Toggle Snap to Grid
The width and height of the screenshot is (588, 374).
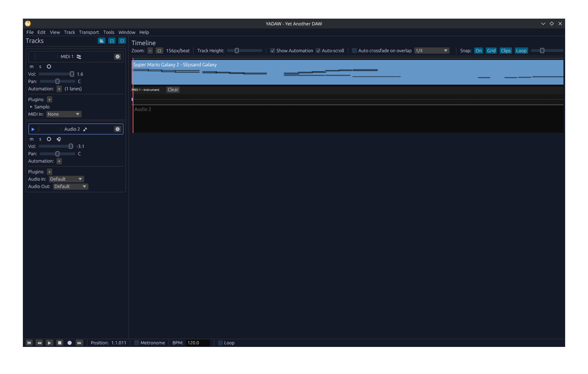(x=491, y=51)
